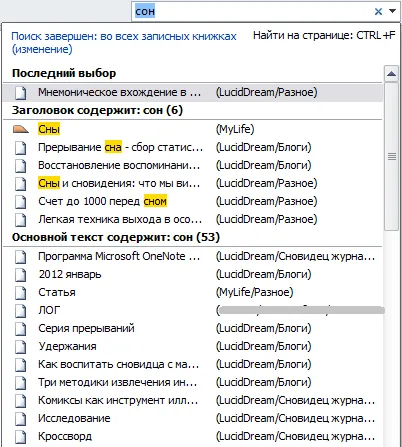Click the scrollbar thumb in results list

click(392, 156)
